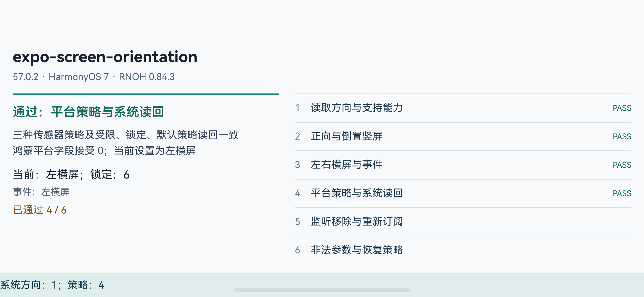Click progress text 已通过 4 / 6
The width and height of the screenshot is (644, 297).
(x=40, y=210)
